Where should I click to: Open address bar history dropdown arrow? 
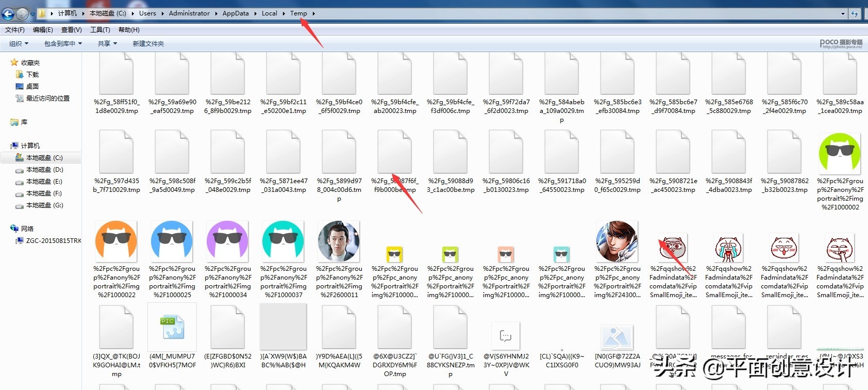pos(843,14)
